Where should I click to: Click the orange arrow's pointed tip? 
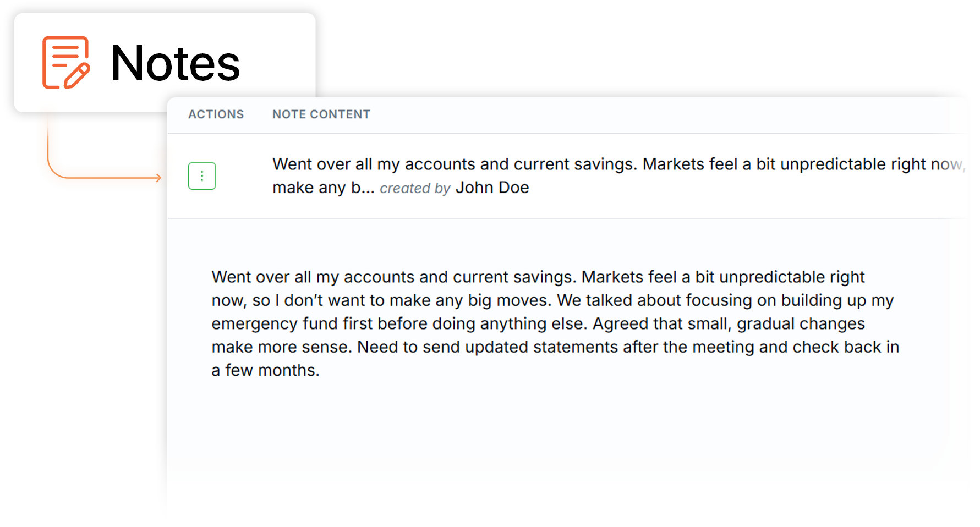coord(160,177)
